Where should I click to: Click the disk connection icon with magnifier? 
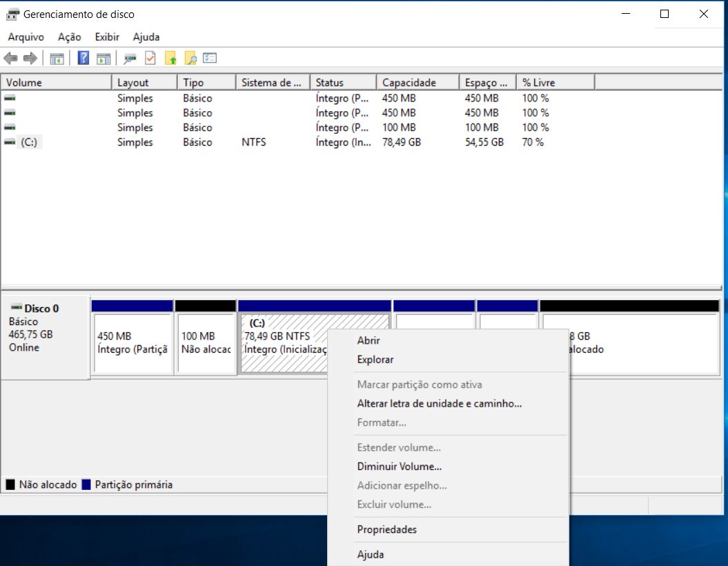pos(130,59)
